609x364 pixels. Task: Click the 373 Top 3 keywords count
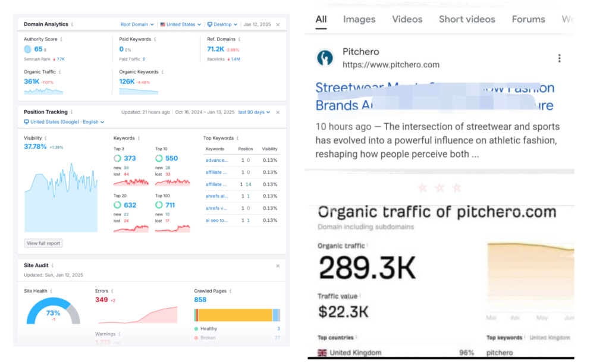(130, 158)
